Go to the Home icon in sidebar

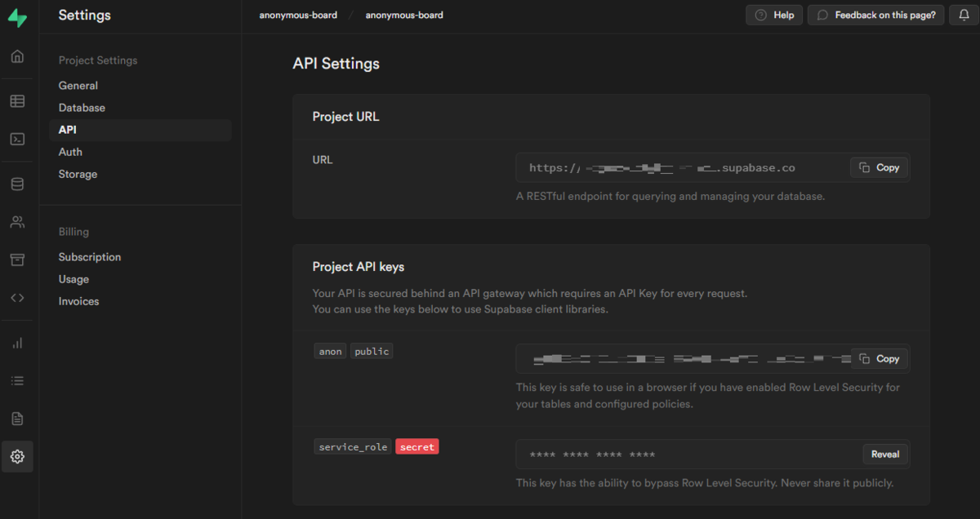[x=17, y=57]
